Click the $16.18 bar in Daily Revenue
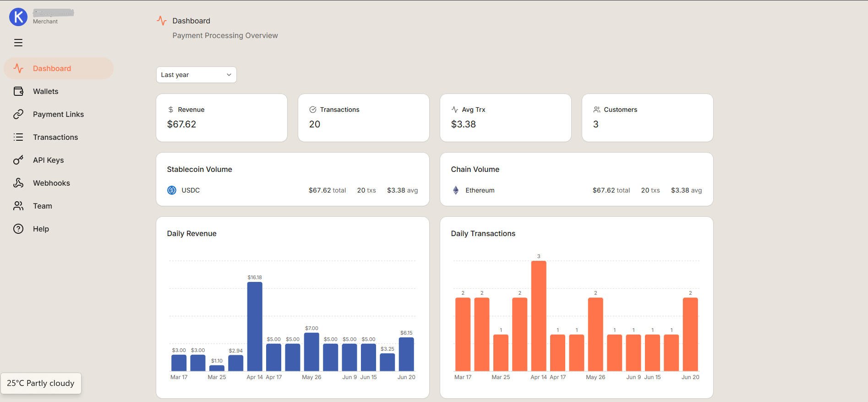This screenshot has width=868, height=402. (x=255, y=326)
